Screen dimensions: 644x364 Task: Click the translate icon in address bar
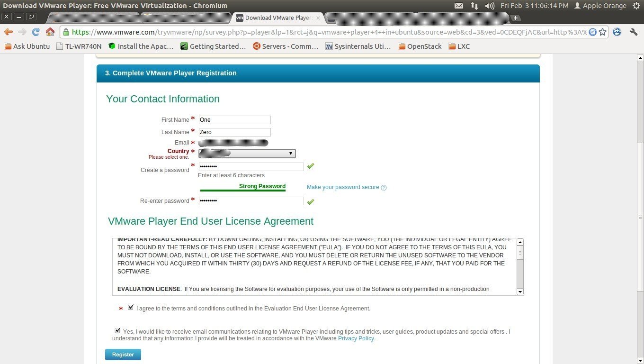coord(592,32)
